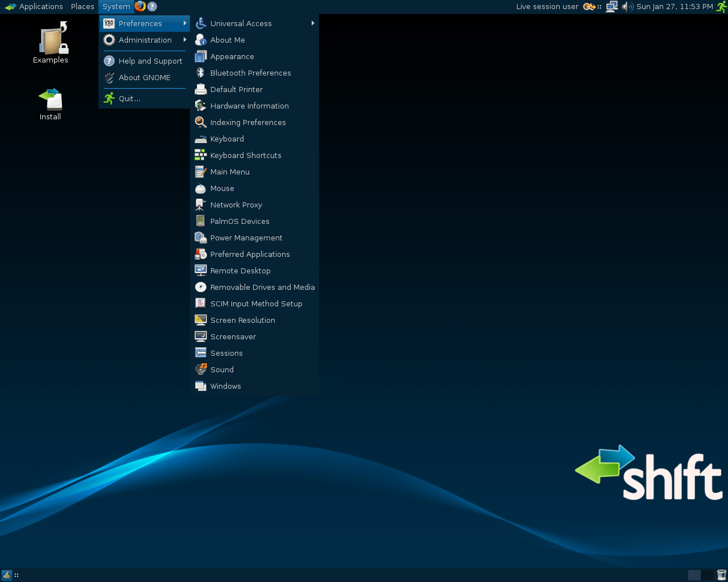Viewport: 728px width, 582px height.
Task: Click the help question mark panel icon
Action: (x=152, y=7)
